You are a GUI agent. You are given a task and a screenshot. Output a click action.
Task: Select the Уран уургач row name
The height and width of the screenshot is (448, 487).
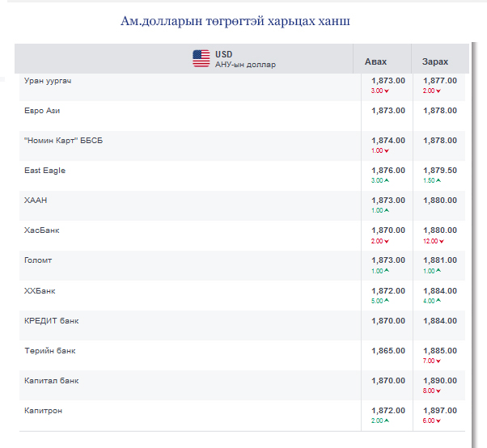pyautogui.click(x=48, y=80)
